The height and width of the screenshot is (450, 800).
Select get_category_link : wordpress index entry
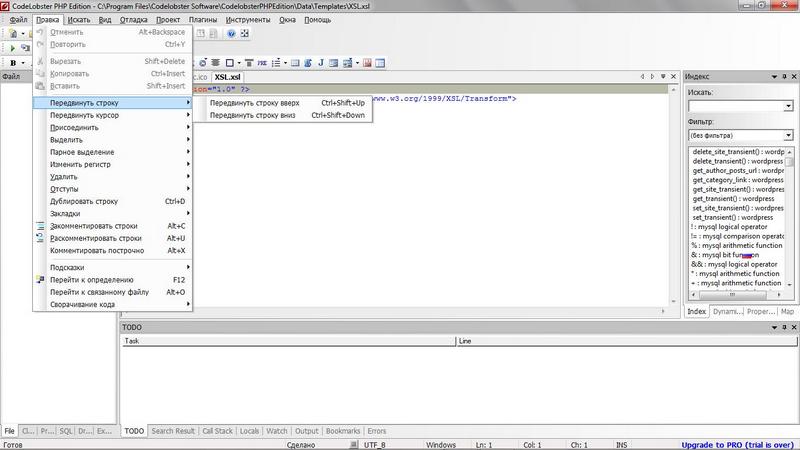click(x=738, y=180)
